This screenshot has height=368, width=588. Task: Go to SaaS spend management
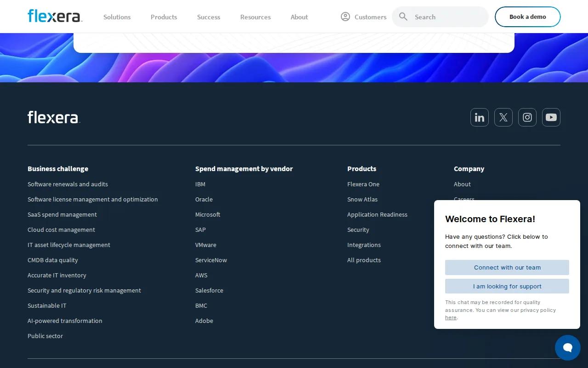tap(62, 214)
